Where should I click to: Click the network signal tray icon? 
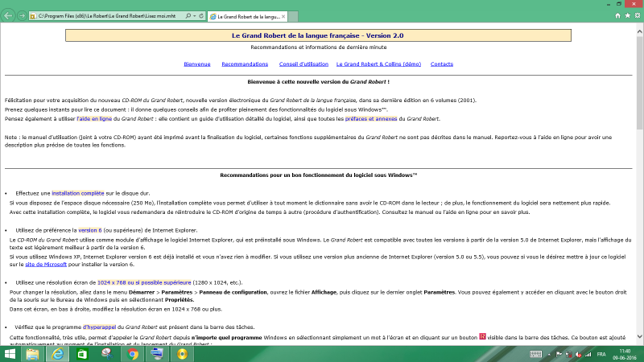coord(588,354)
